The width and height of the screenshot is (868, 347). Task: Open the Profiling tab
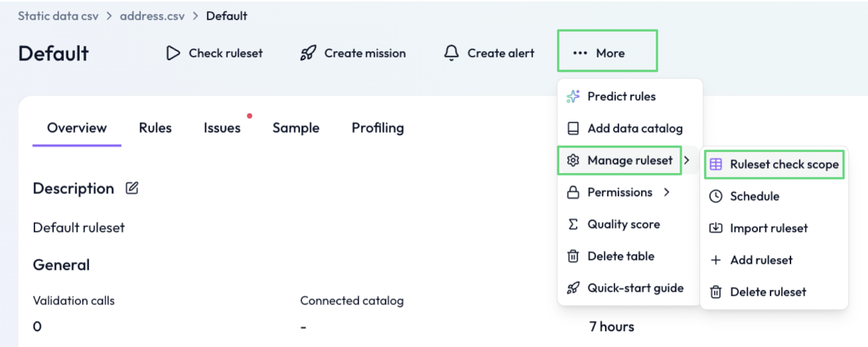(377, 128)
